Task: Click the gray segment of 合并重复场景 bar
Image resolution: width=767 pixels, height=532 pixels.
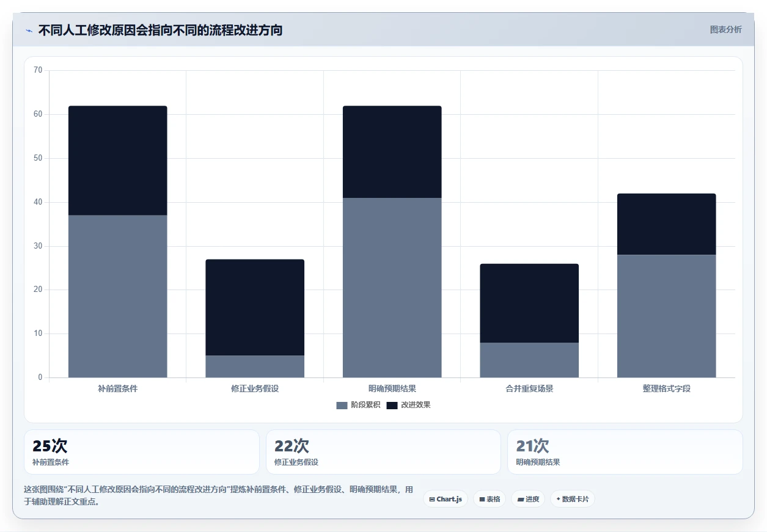Action: 529,360
